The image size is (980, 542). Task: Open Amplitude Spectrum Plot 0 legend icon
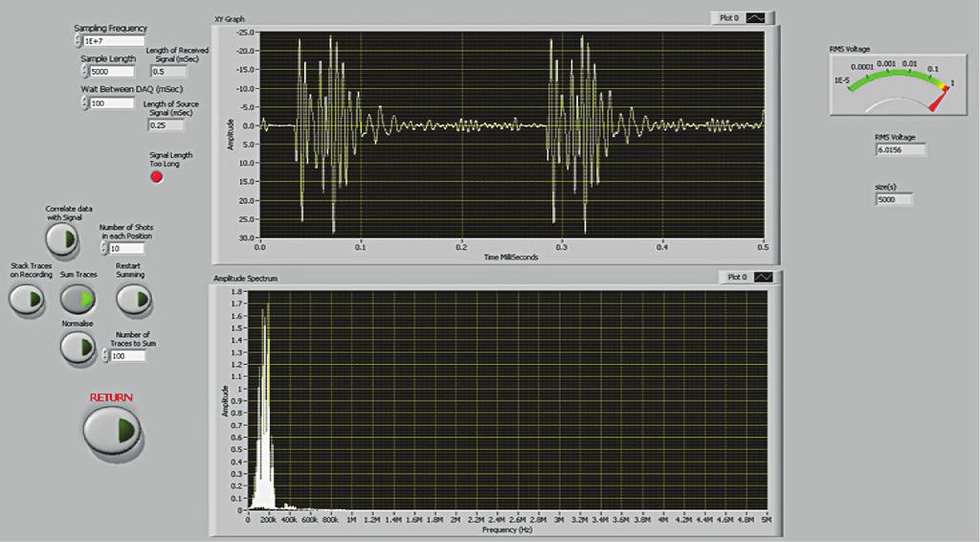coord(763,277)
